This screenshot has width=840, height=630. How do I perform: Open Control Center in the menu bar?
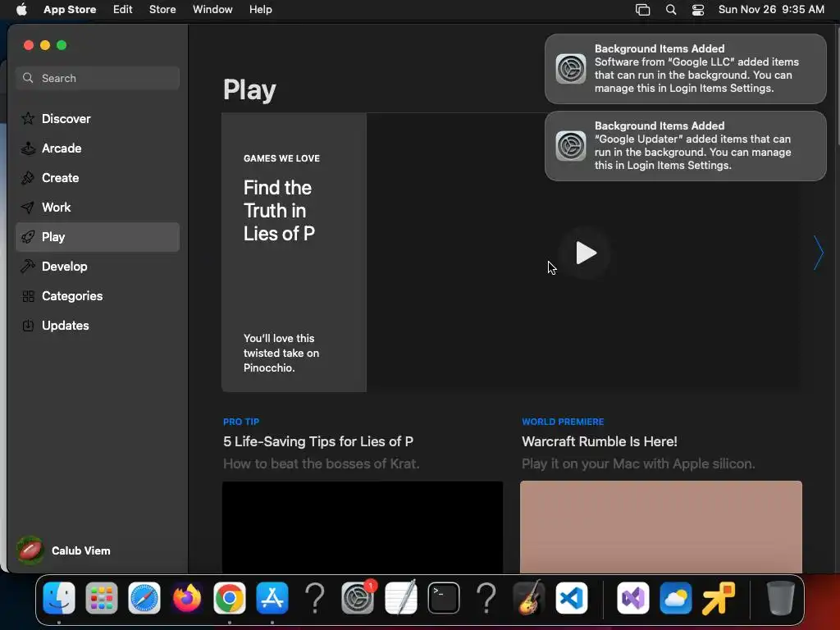[x=698, y=10]
